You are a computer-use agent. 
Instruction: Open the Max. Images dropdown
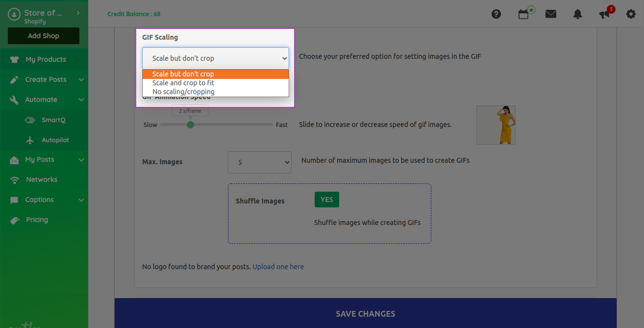point(259,162)
